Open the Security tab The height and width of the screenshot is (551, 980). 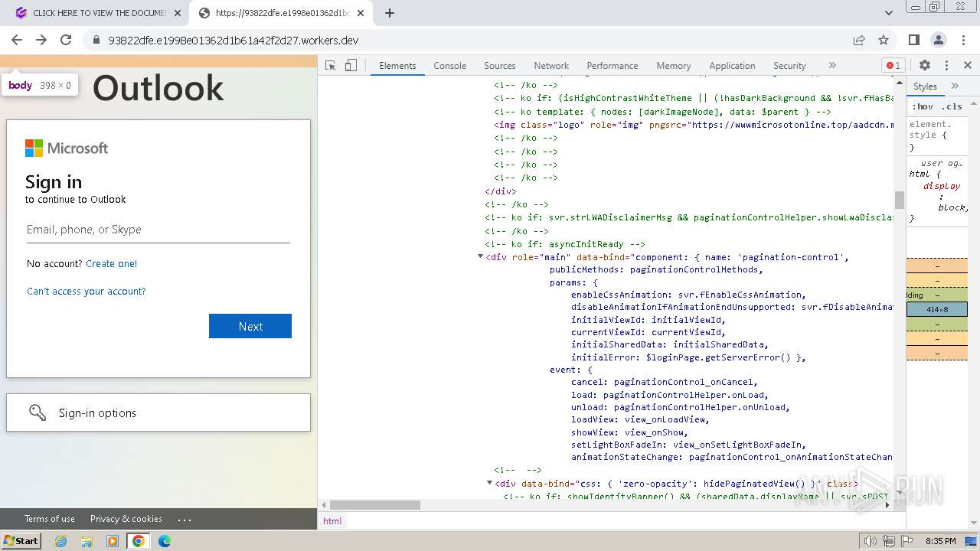click(789, 66)
